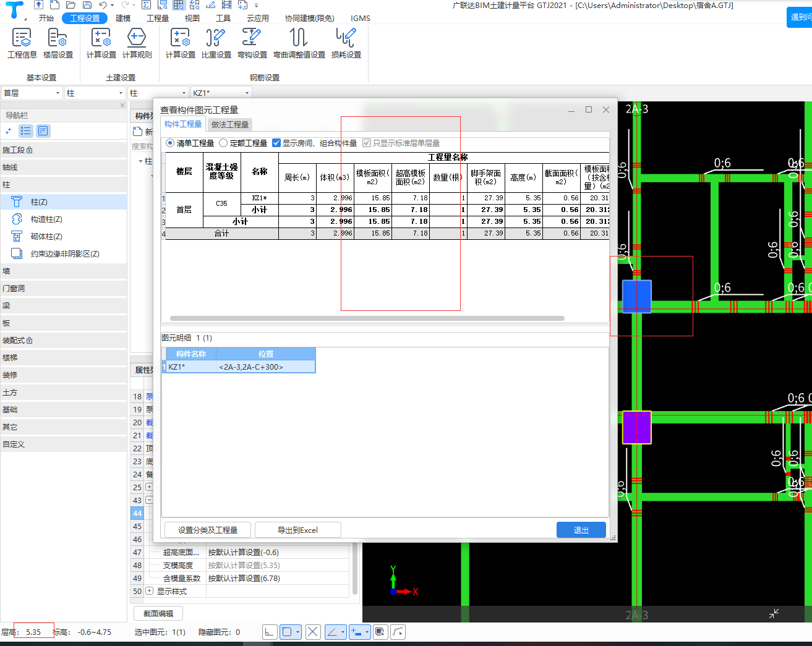Click the blue column element in drawing
Viewport: 812px width, 646px height.
636,296
